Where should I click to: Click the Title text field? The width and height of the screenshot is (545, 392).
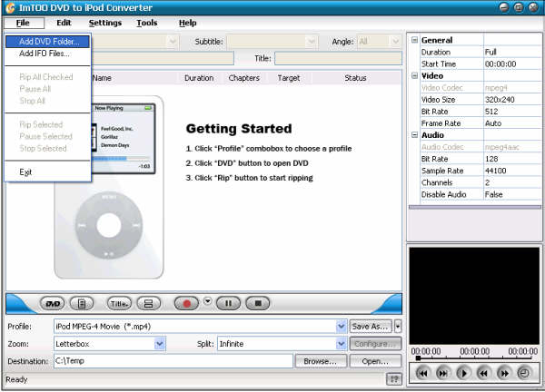point(338,58)
